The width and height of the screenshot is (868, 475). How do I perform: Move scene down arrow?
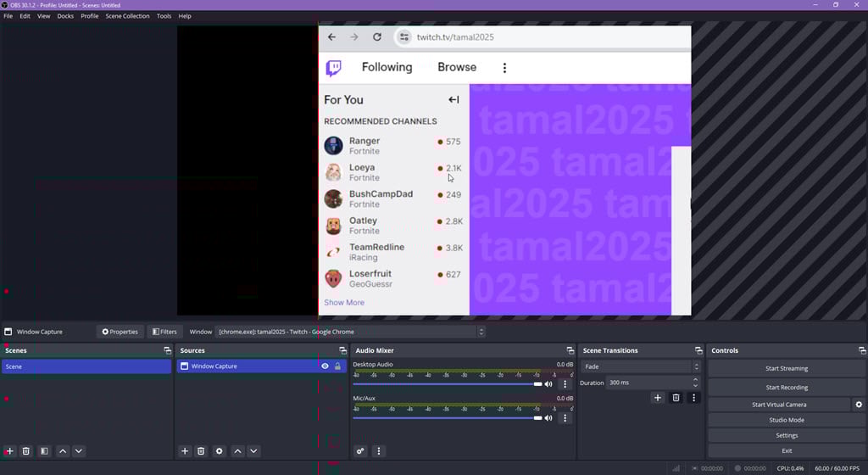(79, 451)
